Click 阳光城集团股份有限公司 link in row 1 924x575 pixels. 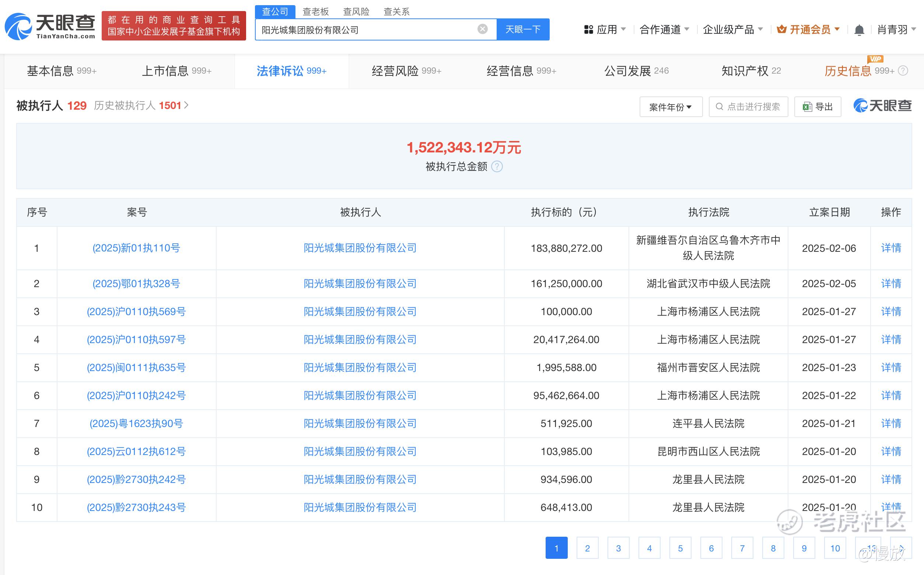pyautogui.click(x=360, y=248)
